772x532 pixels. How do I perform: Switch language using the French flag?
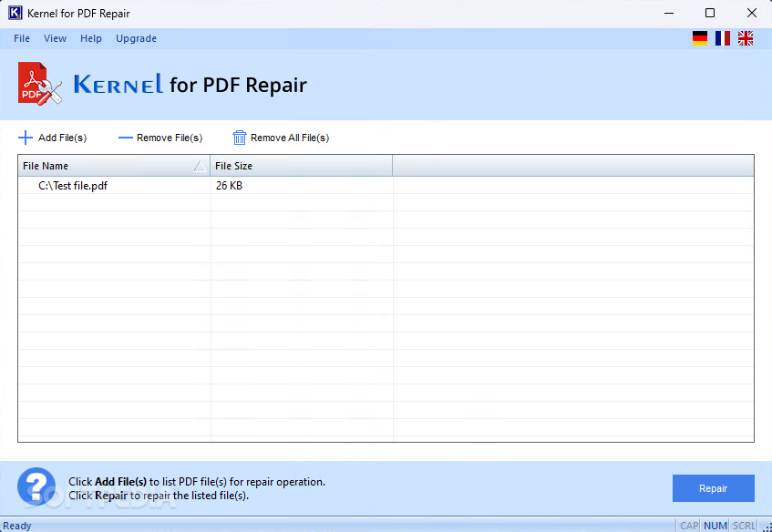click(x=722, y=38)
